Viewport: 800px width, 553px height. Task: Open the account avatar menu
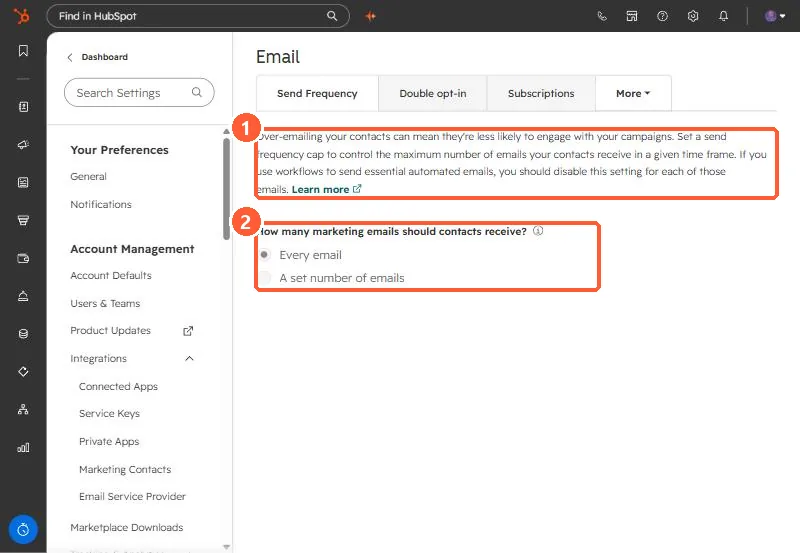pos(774,16)
